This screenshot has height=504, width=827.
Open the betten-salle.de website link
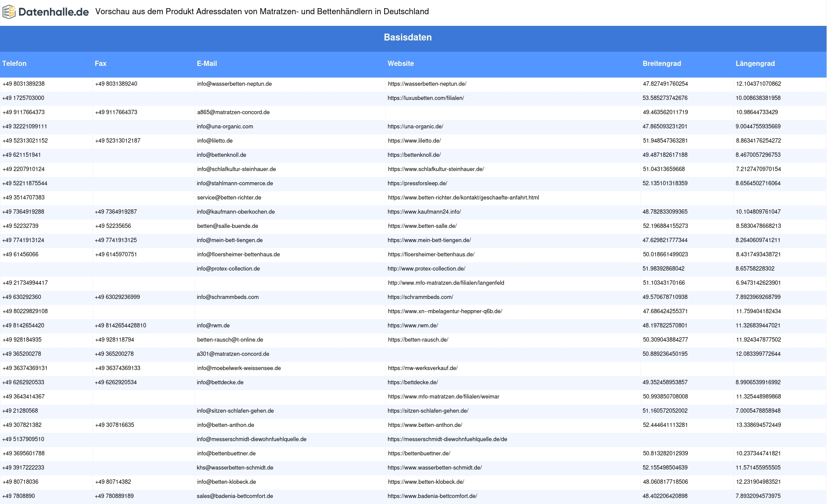pos(422,226)
